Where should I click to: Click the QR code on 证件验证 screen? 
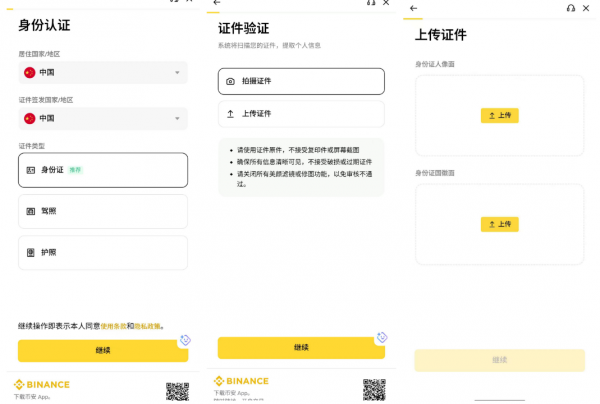(x=374, y=389)
